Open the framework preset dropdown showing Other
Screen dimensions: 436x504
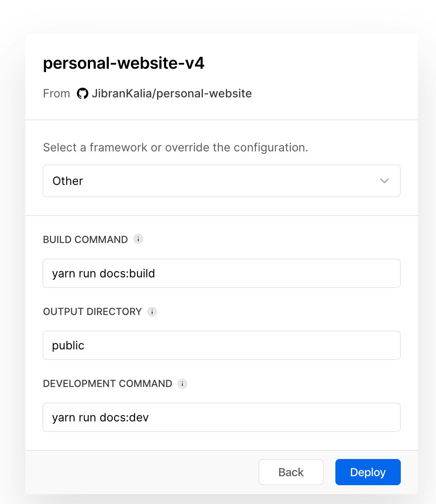221,181
